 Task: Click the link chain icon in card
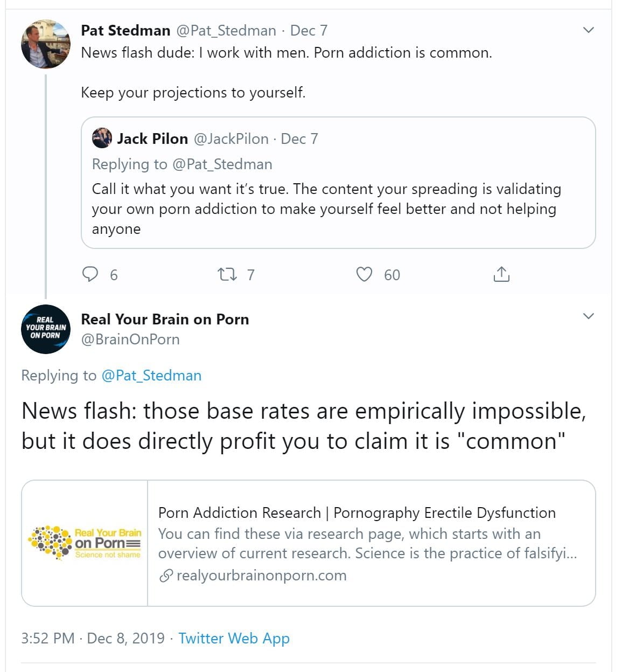[166, 576]
